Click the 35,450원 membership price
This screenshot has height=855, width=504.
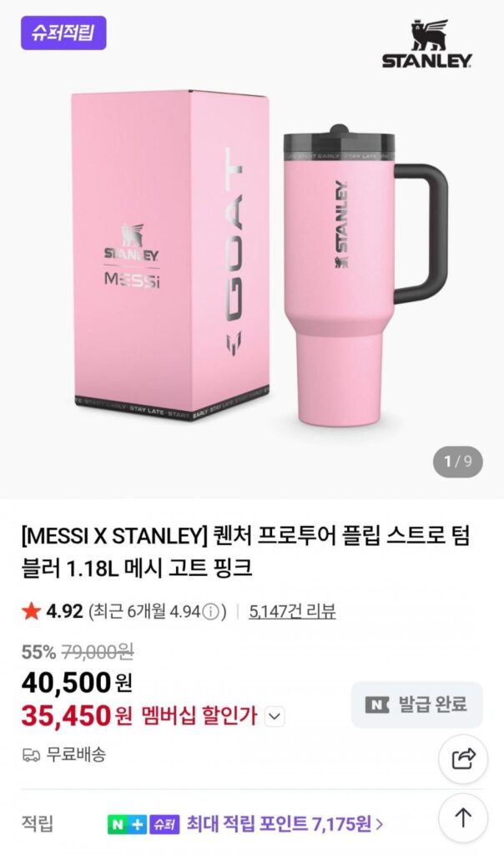click(77, 716)
